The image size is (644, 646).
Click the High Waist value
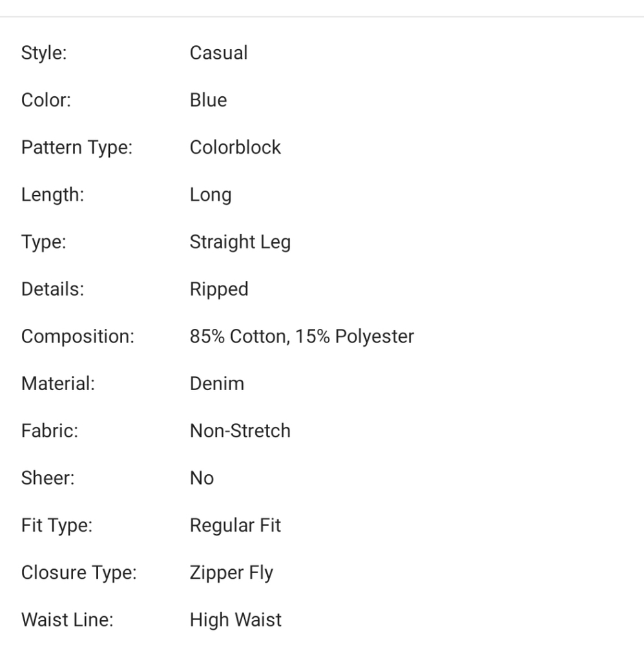coord(236,620)
